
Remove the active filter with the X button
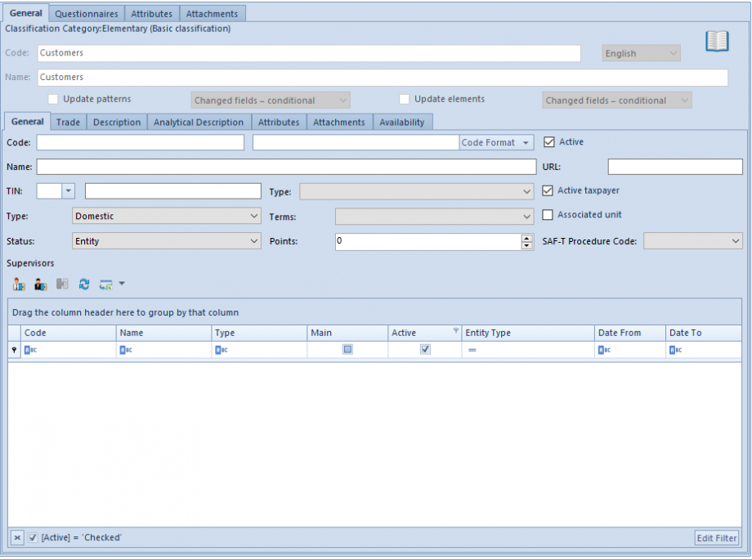pos(18,538)
